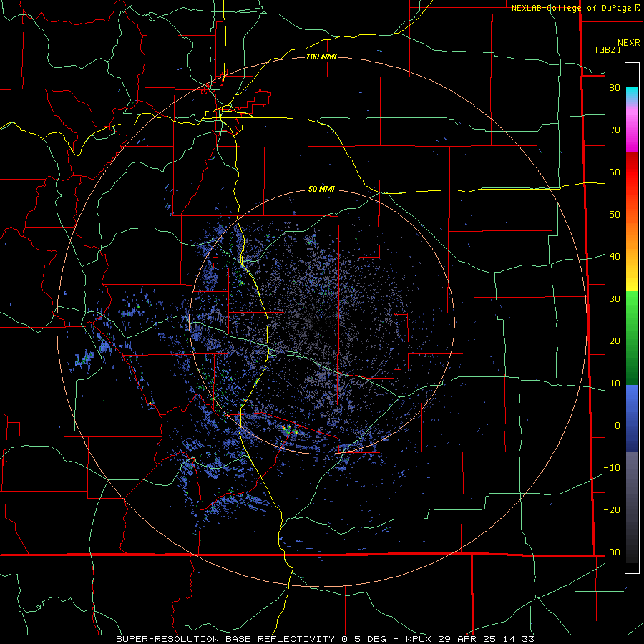This screenshot has width=644, height=644.
Task: Click the 40 value on the dBZ scale
Action: coord(615,256)
